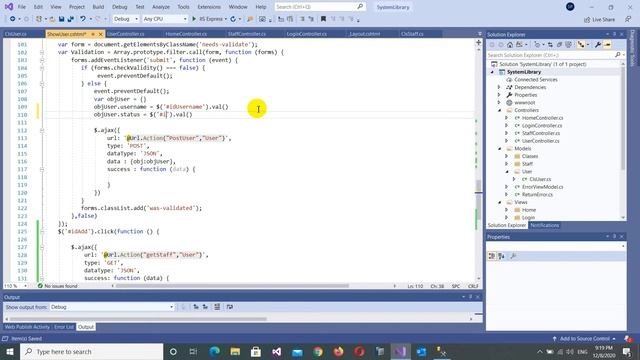Click the bookmark icon in the toolbar
Viewport: 640px width, 360px height.
tap(323, 19)
